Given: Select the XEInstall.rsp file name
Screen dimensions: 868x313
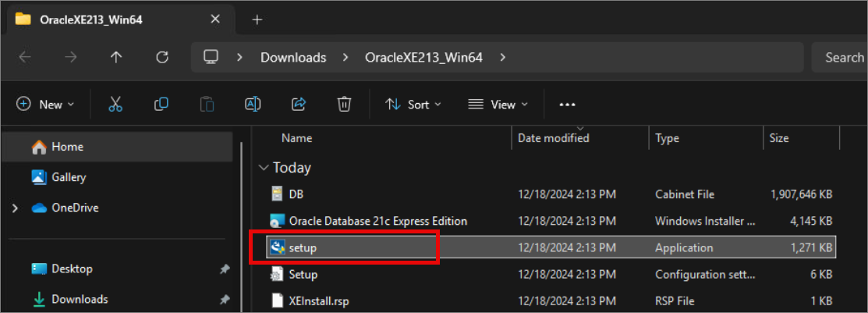Looking at the screenshot, I should coord(319,301).
